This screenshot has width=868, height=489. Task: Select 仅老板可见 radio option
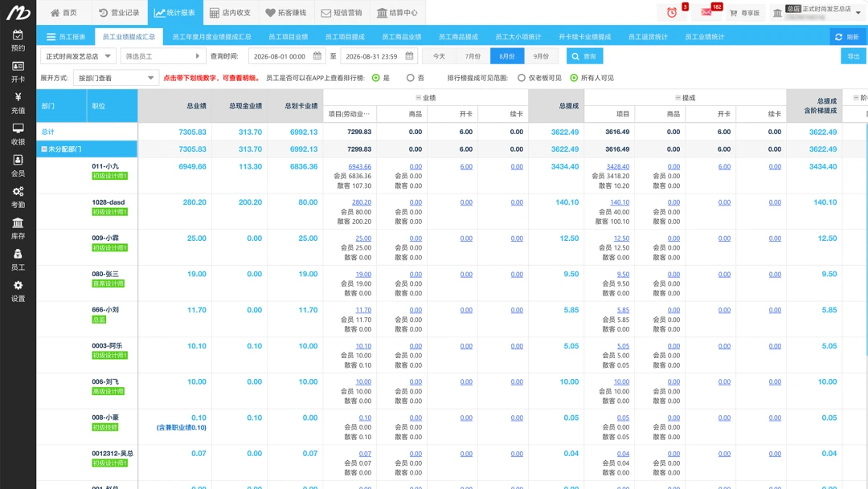pos(522,78)
